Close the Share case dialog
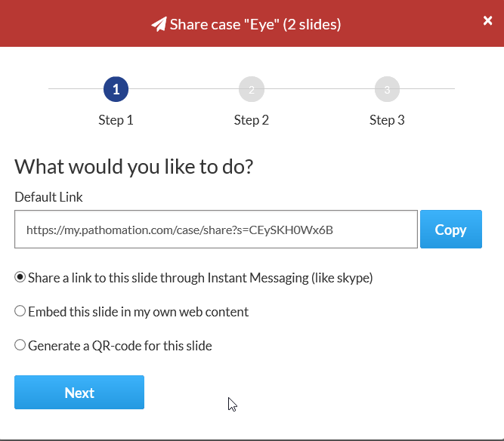Viewport: 504px width, 441px height. click(x=488, y=21)
